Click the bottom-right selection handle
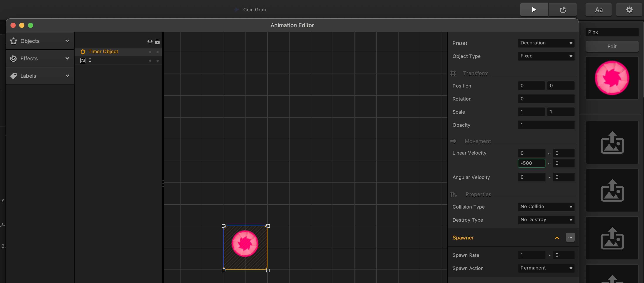The width and height of the screenshot is (644, 283). coord(268,270)
